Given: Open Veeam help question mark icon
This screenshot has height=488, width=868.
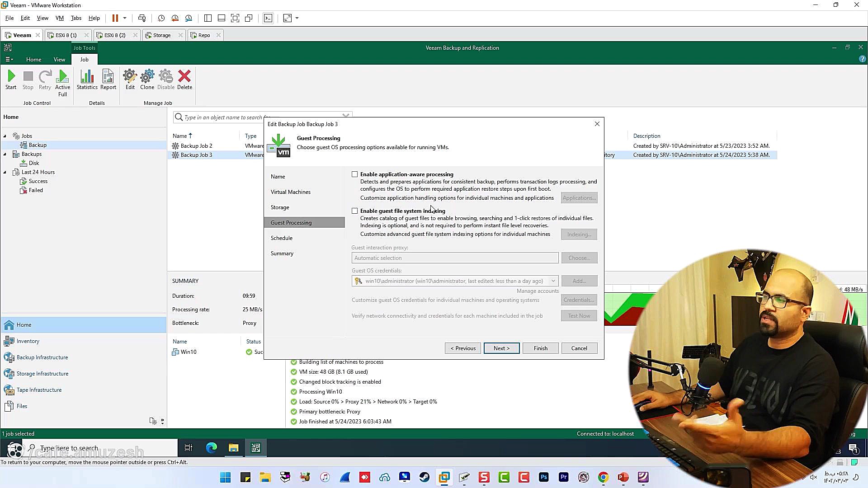Looking at the screenshot, I should click(862, 59).
